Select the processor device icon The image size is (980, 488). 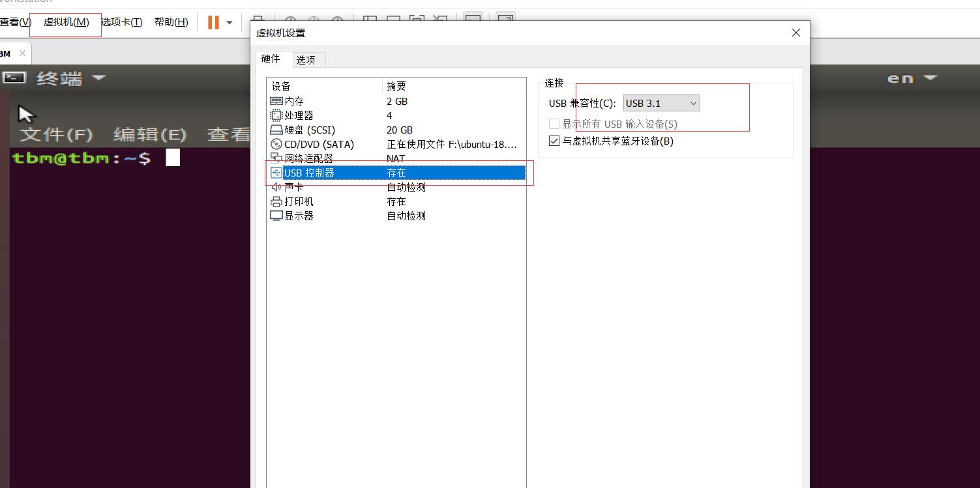tap(276, 115)
